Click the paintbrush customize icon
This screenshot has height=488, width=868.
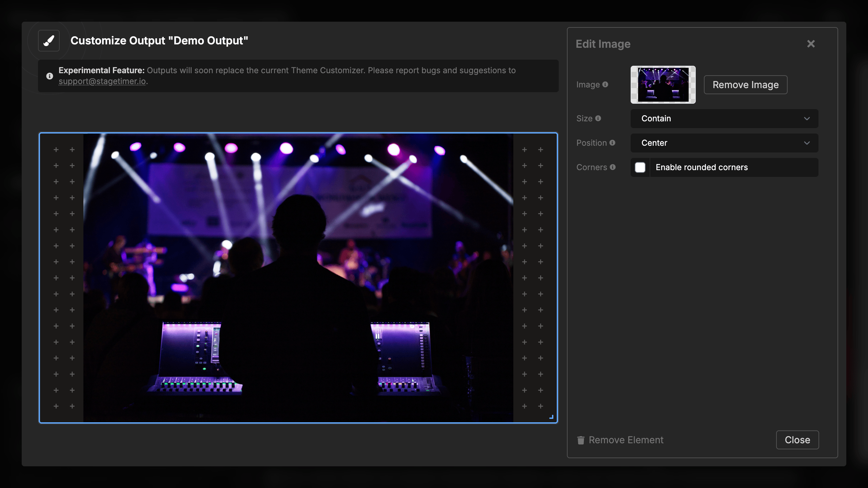coord(49,41)
